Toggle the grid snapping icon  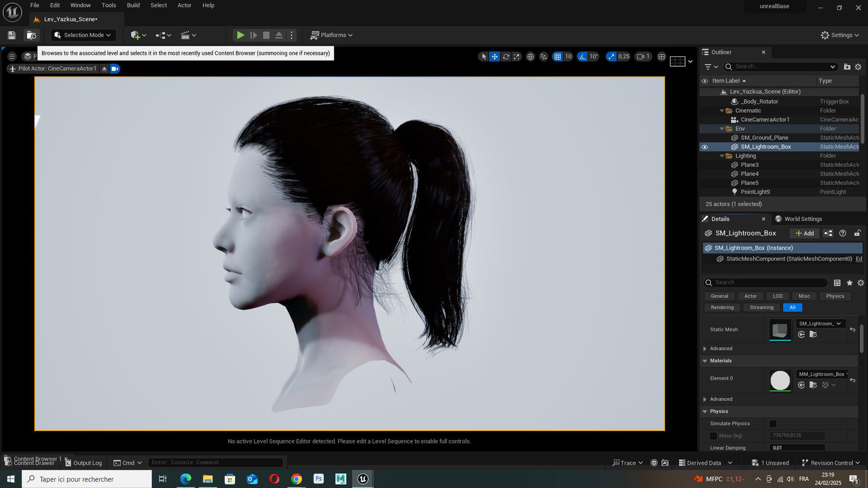pos(557,56)
